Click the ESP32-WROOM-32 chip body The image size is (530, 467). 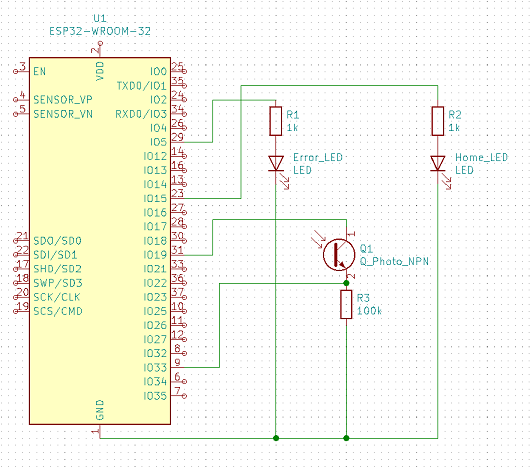pyautogui.click(x=100, y=241)
